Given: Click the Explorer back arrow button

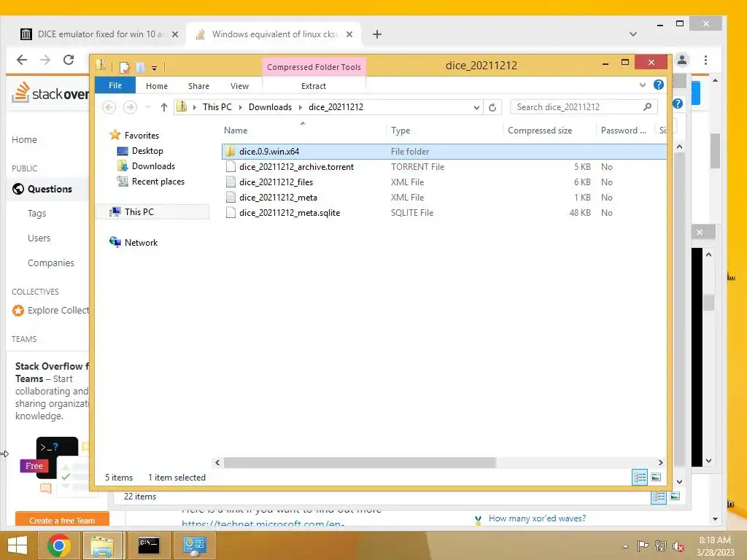Looking at the screenshot, I should click(x=109, y=107).
